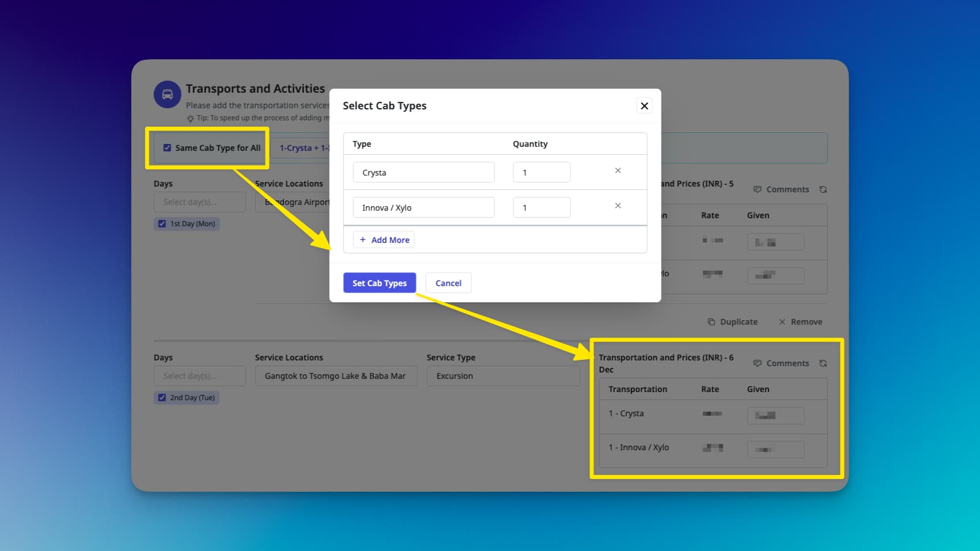Uncheck the 2nd Day (Tue) checkbox
This screenshot has width=980, height=551.
tap(162, 398)
